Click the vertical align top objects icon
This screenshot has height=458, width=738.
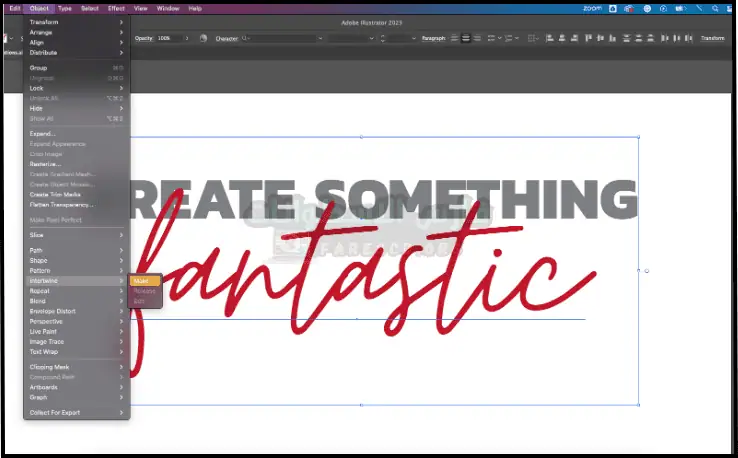tap(588, 38)
